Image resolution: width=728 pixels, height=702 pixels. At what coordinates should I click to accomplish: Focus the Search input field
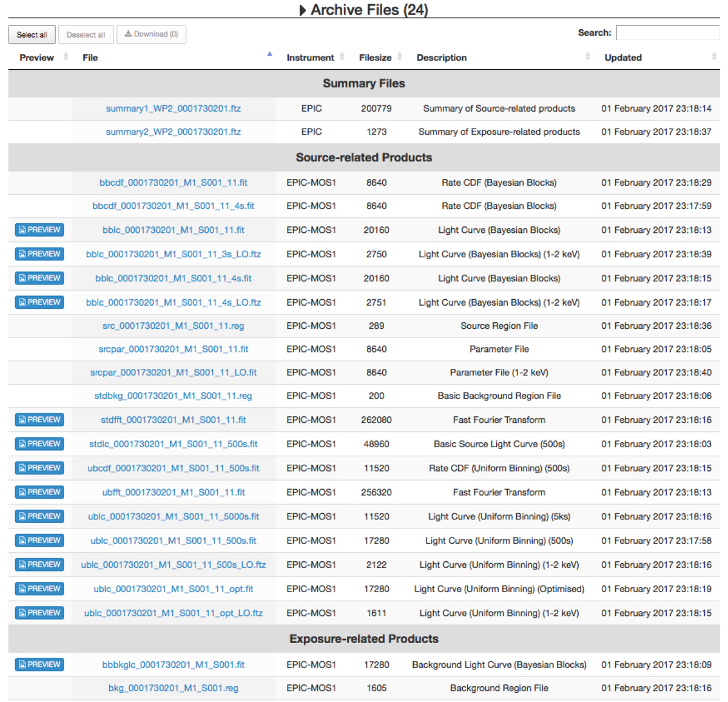667,33
